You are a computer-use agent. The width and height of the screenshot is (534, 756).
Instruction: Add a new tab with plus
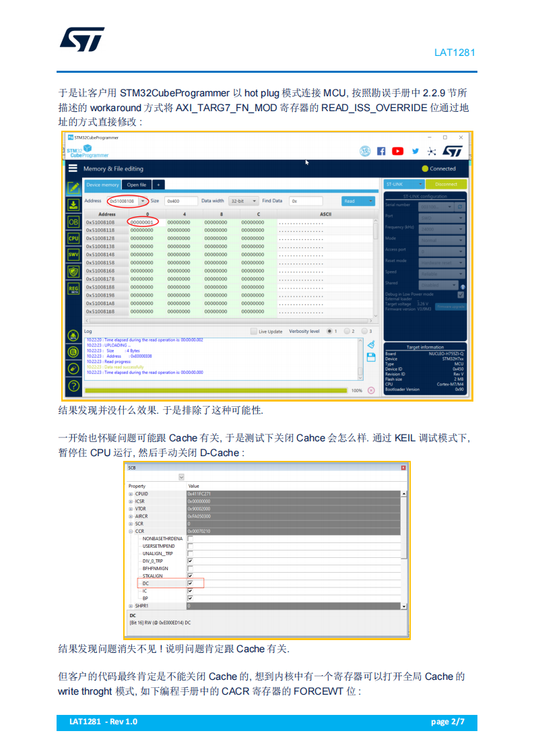pos(158,185)
